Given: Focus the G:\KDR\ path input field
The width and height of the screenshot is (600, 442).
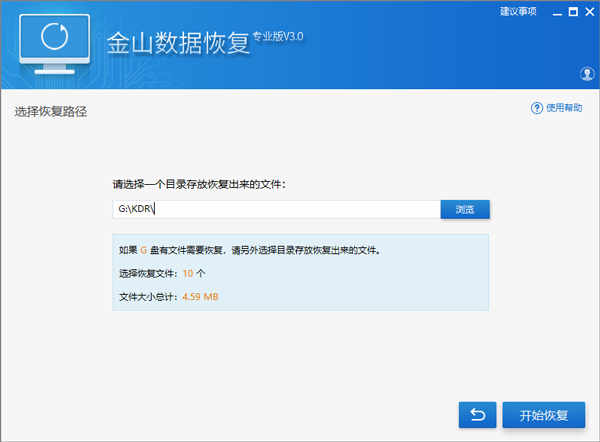Looking at the screenshot, I should click(x=276, y=209).
